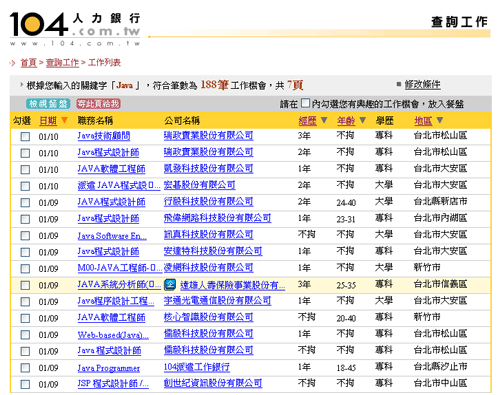Check box for 104派遣工作銀行 row
Viewport: 500px width, 395px height.
(x=25, y=368)
